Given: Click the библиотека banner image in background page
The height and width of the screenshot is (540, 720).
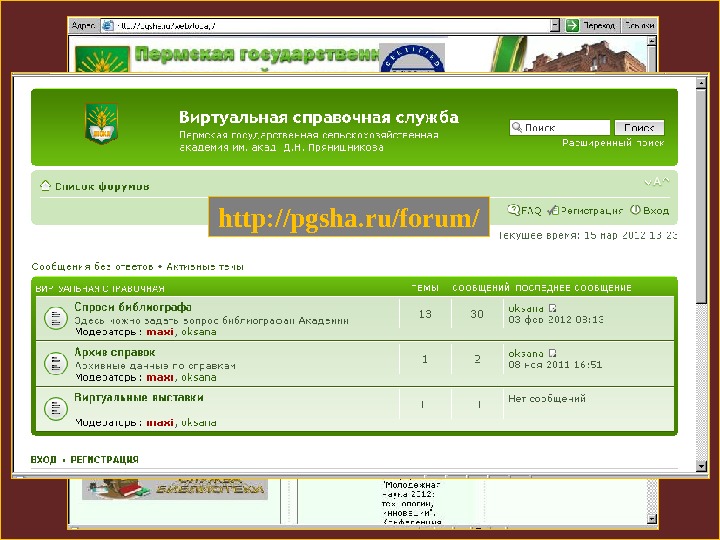Looking at the screenshot, I should [x=175, y=489].
